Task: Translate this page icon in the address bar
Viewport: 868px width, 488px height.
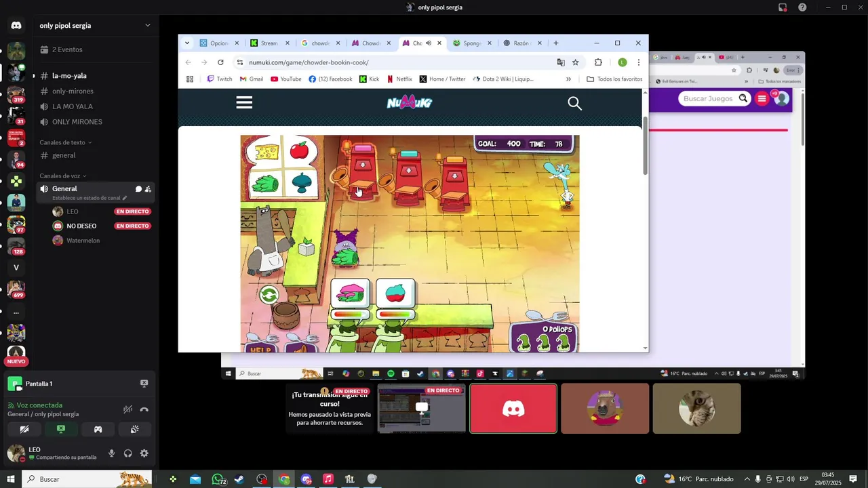Action: click(561, 62)
